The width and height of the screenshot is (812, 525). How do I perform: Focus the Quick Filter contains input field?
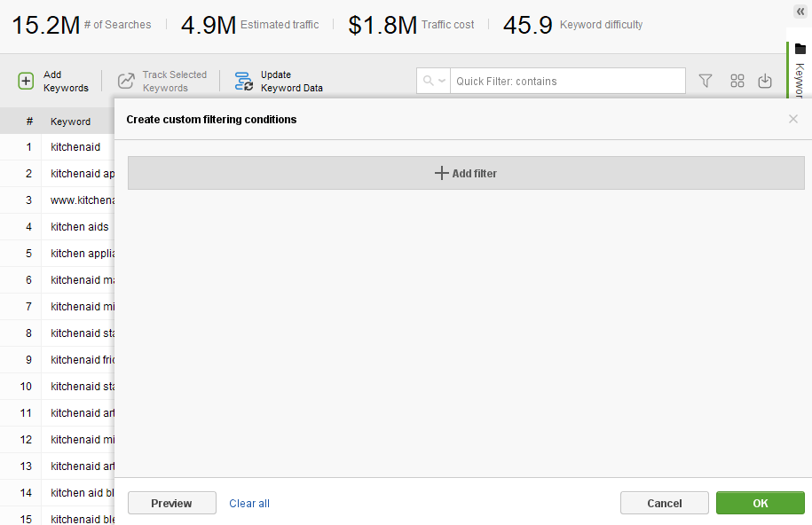[568, 81]
